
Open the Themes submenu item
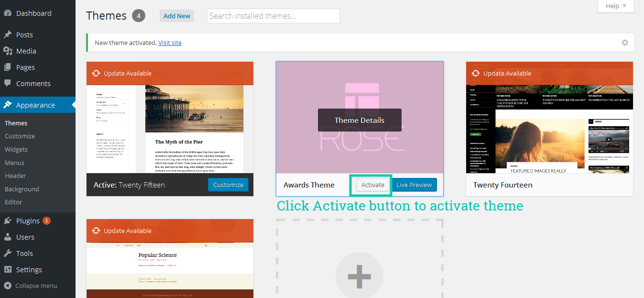pos(16,123)
